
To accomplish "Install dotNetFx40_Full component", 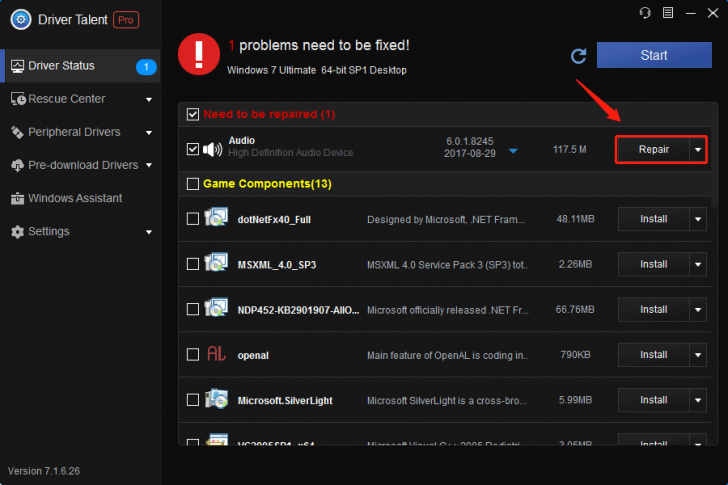I will (653, 219).
